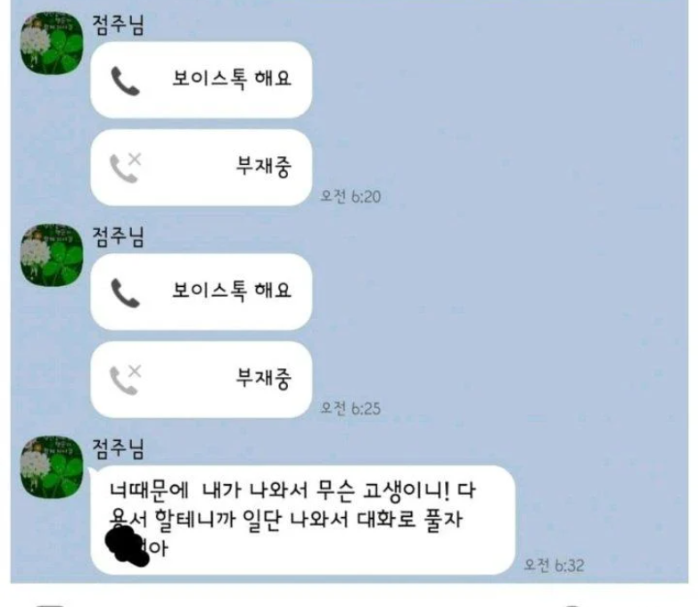Viewport: 700px width, 607px height.
Task: Tap the phone icon in second 보이스톡 해요 bubble
Action: 125,292
